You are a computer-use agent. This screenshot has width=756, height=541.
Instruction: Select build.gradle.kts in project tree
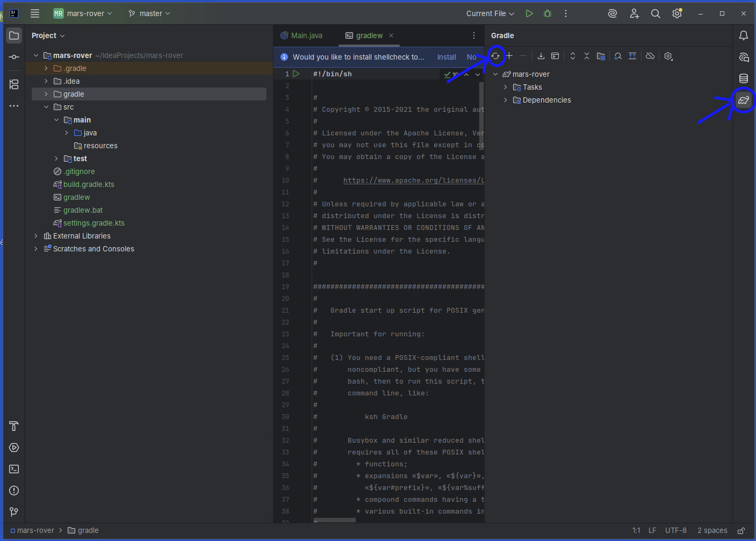[89, 184]
